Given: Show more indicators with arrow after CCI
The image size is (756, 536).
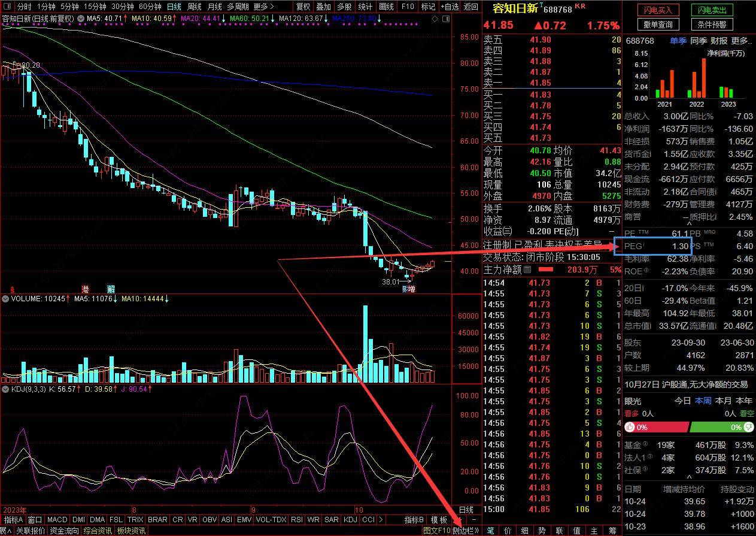Looking at the screenshot, I should coord(381,520).
